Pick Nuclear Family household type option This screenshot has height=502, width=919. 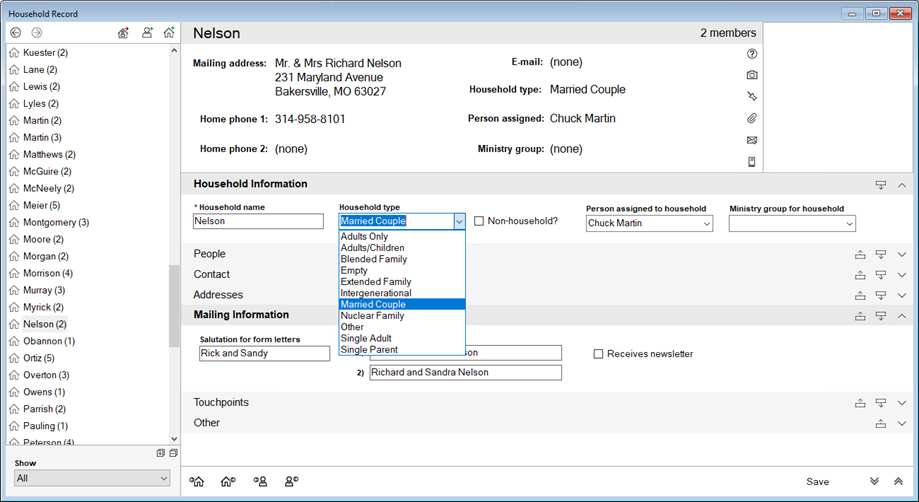[x=372, y=316]
